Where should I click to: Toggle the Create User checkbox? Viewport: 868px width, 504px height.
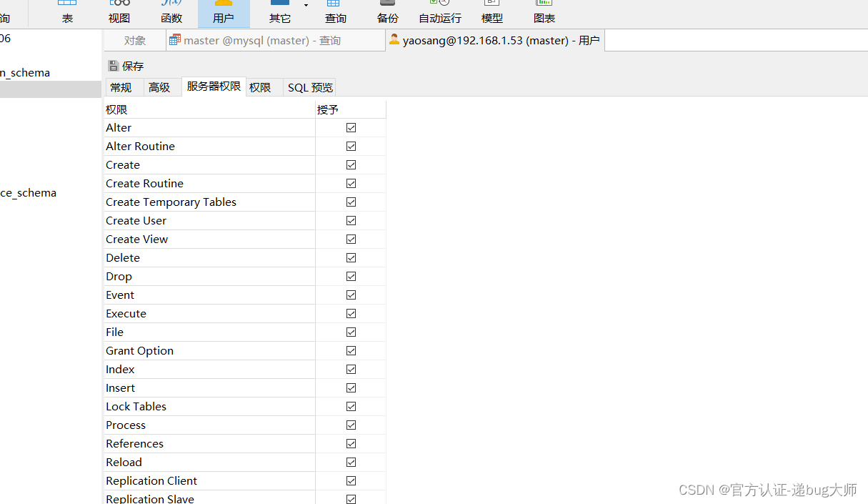(351, 221)
